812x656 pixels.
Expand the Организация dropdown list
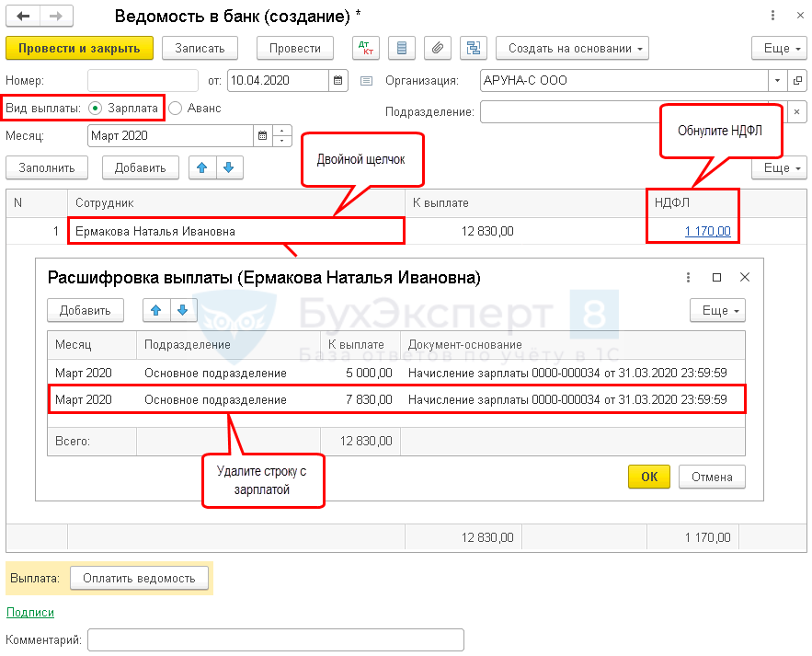[777, 80]
